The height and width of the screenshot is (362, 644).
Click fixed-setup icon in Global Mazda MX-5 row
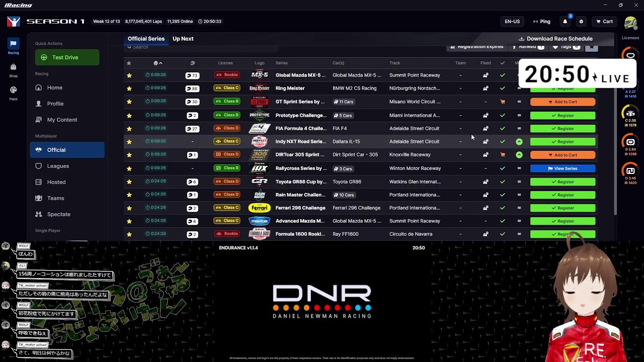486,75
